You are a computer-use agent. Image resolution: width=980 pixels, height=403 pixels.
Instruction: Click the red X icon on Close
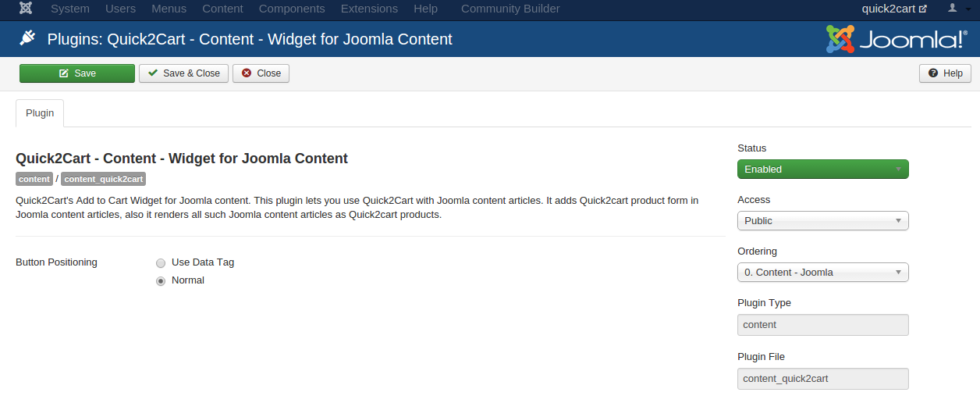click(247, 73)
